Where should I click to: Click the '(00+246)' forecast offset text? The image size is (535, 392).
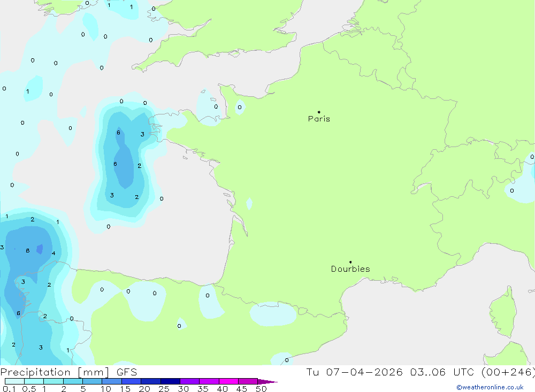(x=508, y=372)
